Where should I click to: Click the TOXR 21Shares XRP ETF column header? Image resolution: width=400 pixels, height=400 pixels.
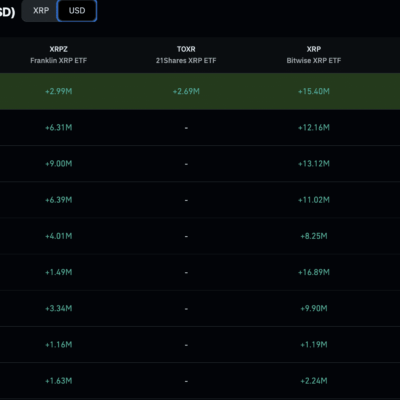186,55
